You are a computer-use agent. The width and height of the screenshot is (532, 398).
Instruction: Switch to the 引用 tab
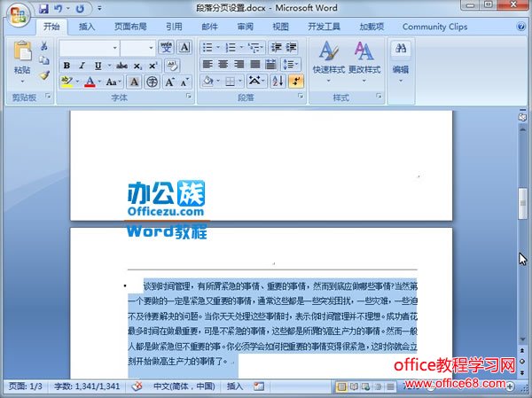174,27
